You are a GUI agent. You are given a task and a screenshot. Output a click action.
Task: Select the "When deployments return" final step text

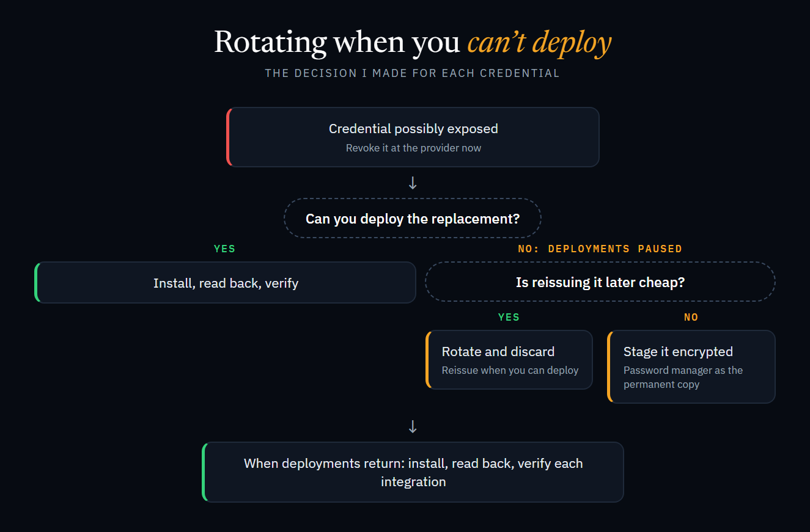413,472
